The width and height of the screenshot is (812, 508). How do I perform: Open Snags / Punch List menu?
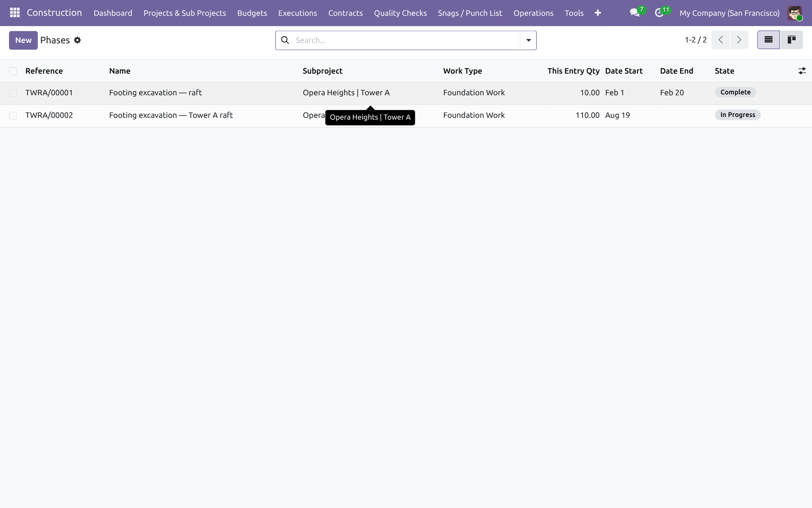tap(470, 13)
